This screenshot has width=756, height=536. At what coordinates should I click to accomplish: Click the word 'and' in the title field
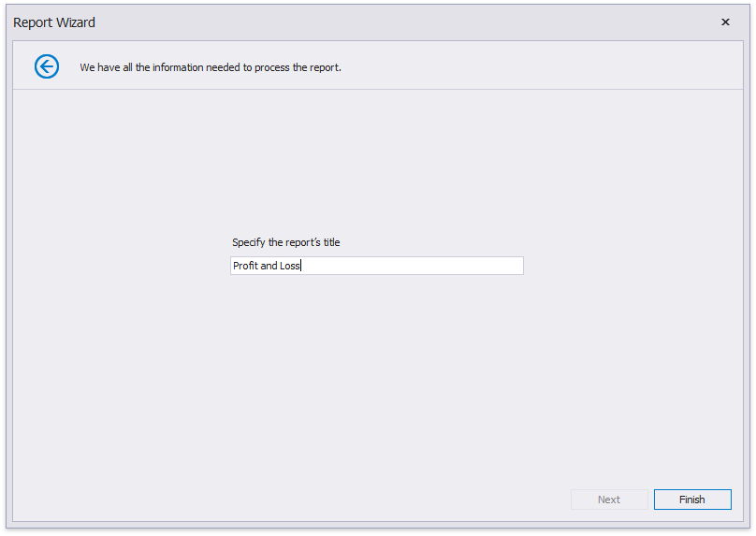(x=269, y=266)
